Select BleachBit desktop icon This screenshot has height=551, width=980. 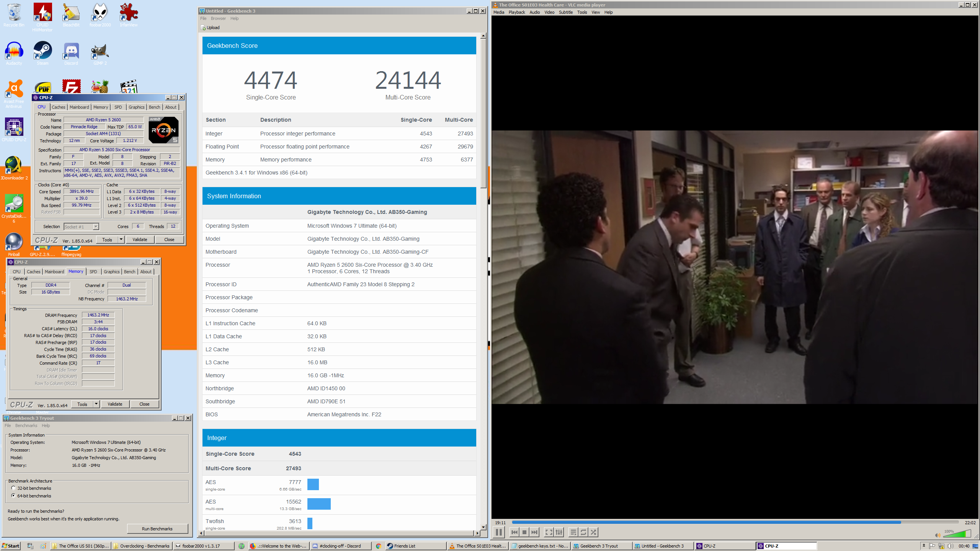pos(71,15)
